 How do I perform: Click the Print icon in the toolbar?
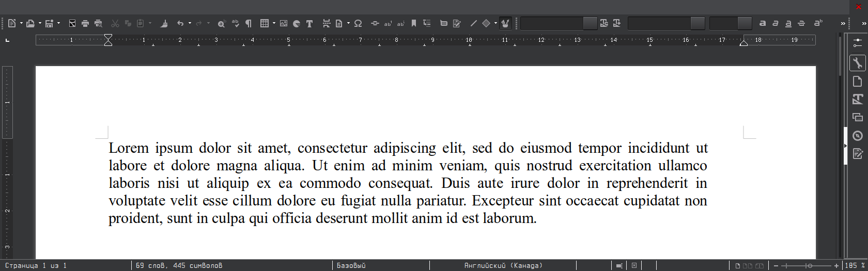[85, 23]
